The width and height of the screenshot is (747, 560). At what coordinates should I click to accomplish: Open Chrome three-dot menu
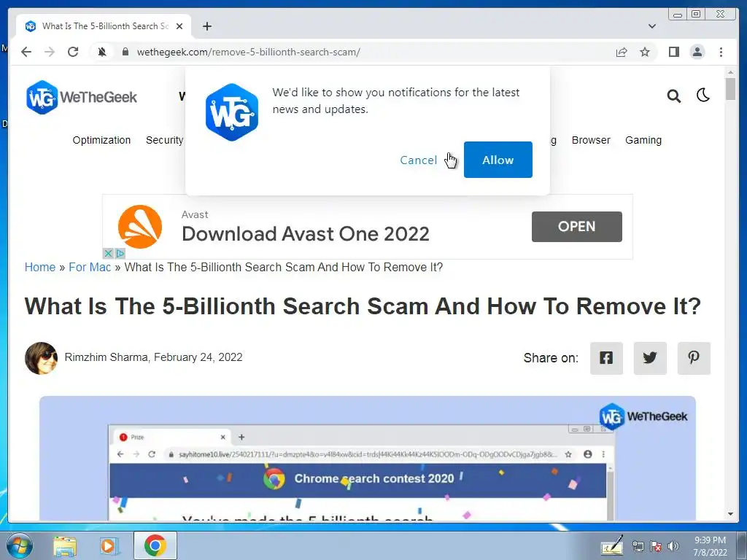tap(721, 52)
